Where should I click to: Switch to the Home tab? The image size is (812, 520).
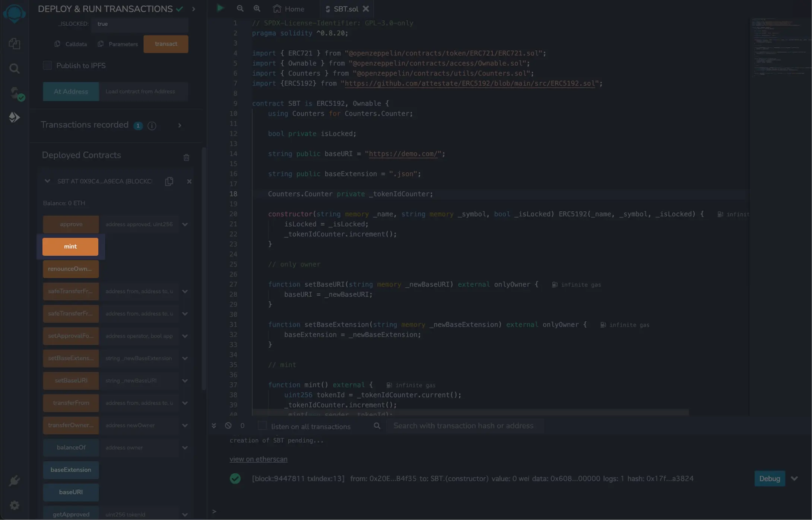point(289,9)
